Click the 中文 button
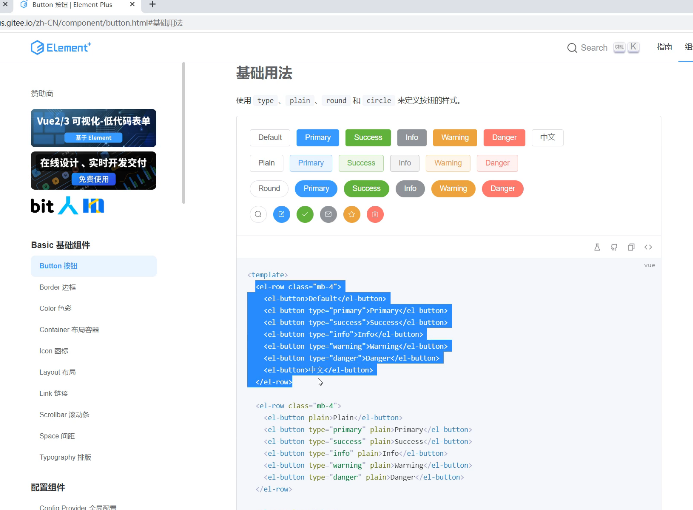 click(548, 137)
